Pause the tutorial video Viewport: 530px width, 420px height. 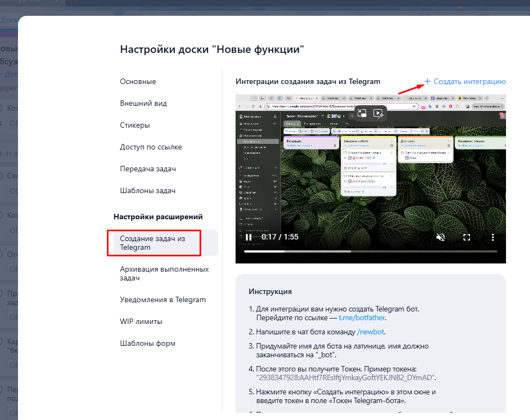tap(249, 237)
